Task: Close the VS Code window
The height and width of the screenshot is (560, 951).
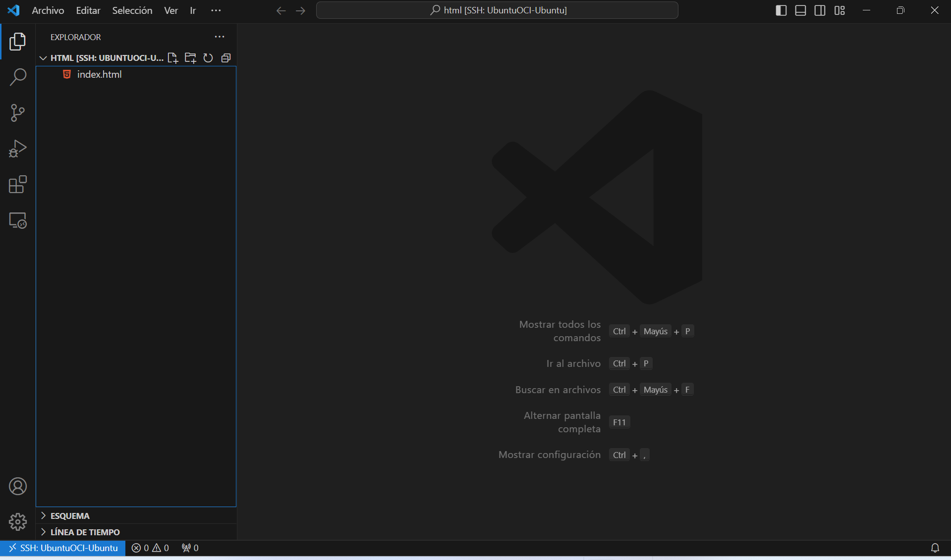Action: [934, 10]
